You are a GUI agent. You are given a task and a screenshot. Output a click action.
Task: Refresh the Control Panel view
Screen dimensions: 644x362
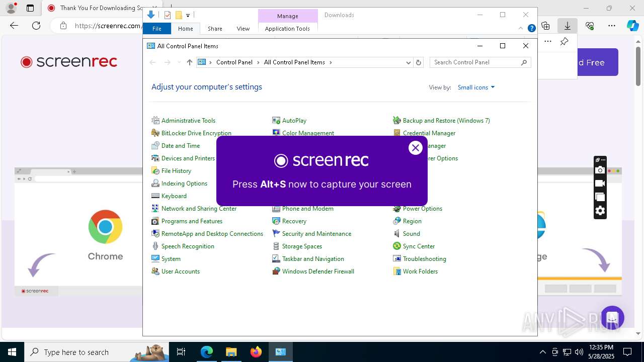click(419, 62)
